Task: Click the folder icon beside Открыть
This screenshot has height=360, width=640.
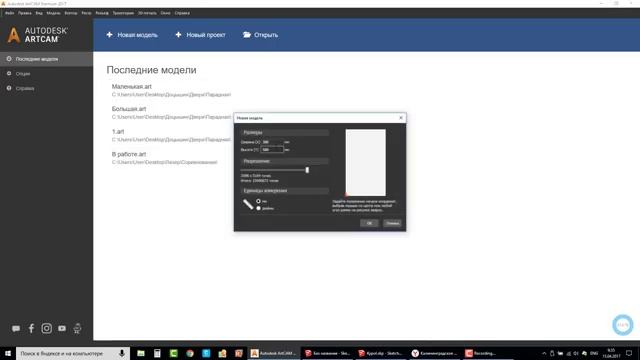Action: (247, 35)
